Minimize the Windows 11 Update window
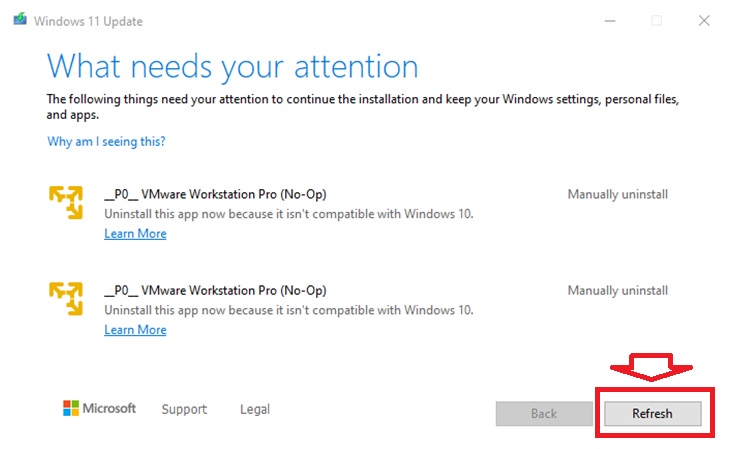 pos(610,21)
